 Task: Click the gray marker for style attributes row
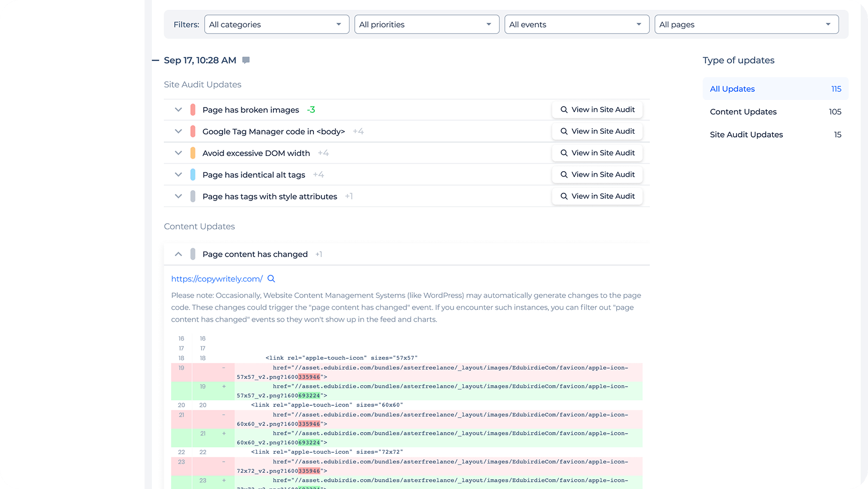pyautogui.click(x=193, y=197)
